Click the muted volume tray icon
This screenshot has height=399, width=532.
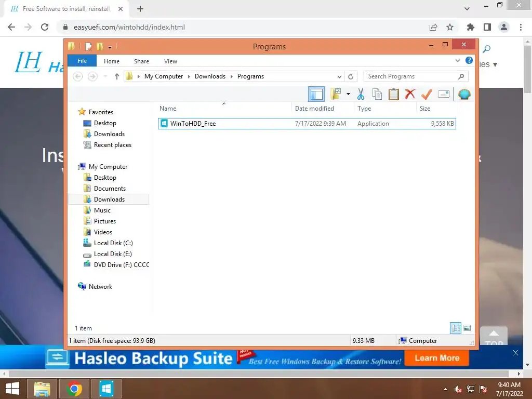coord(458,389)
